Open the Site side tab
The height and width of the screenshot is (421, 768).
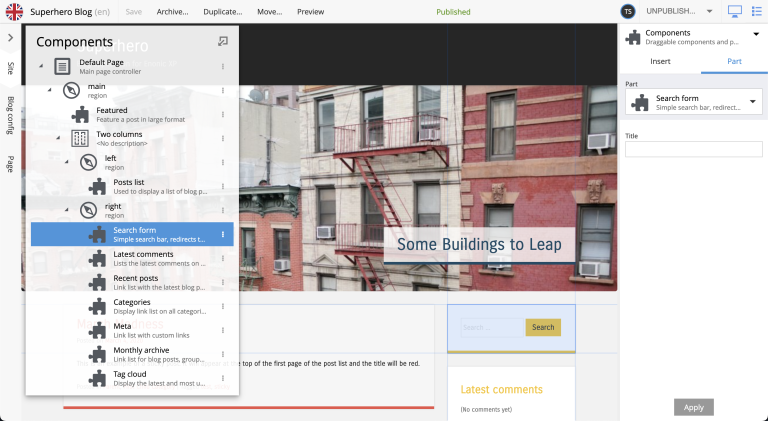tap(10, 69)
